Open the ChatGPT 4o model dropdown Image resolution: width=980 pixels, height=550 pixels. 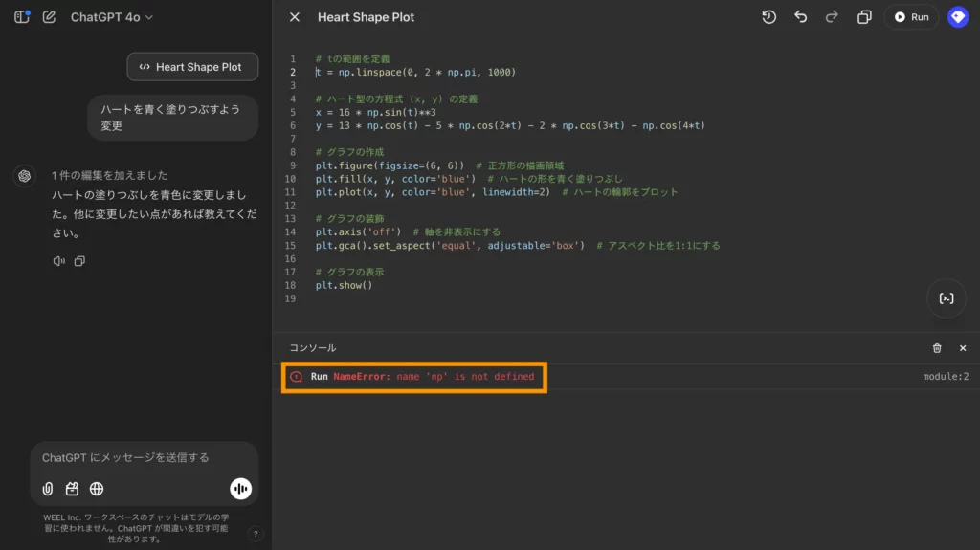pyautogui.click(x=111, y=17)
